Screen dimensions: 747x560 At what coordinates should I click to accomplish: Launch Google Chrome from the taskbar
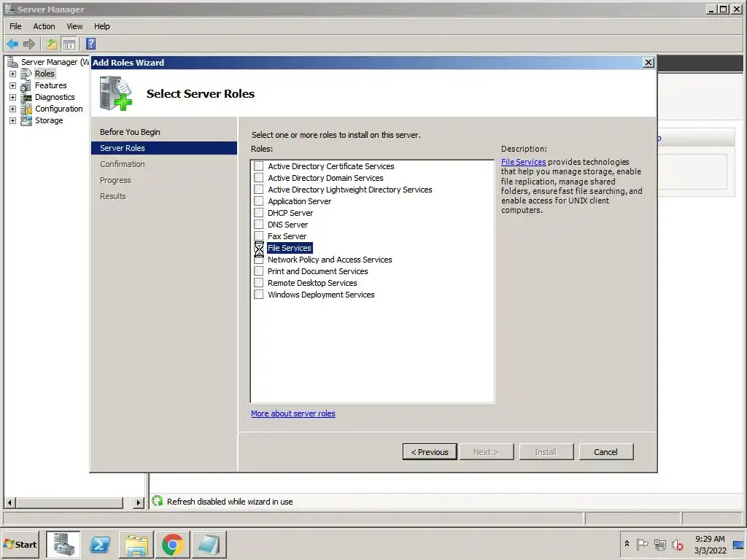[172, 544]
